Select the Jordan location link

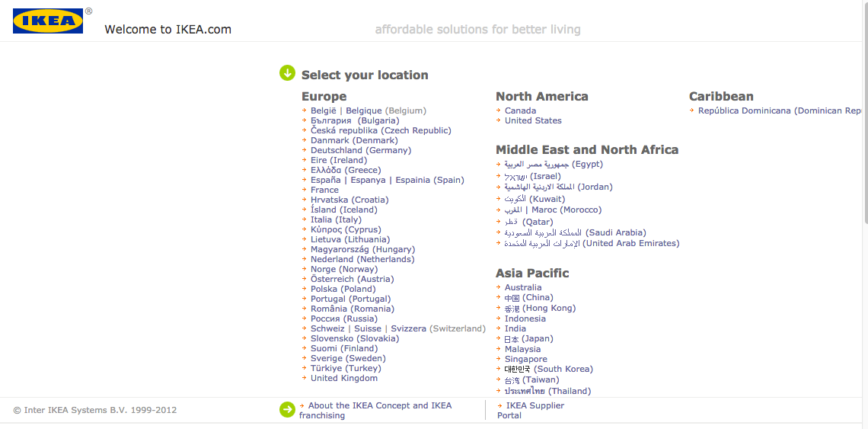point(559,187)
